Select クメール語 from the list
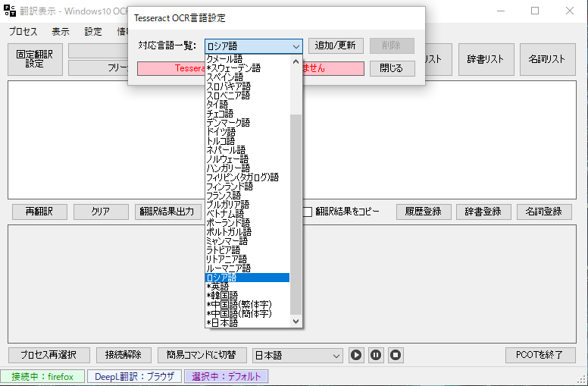 (248, 59)
